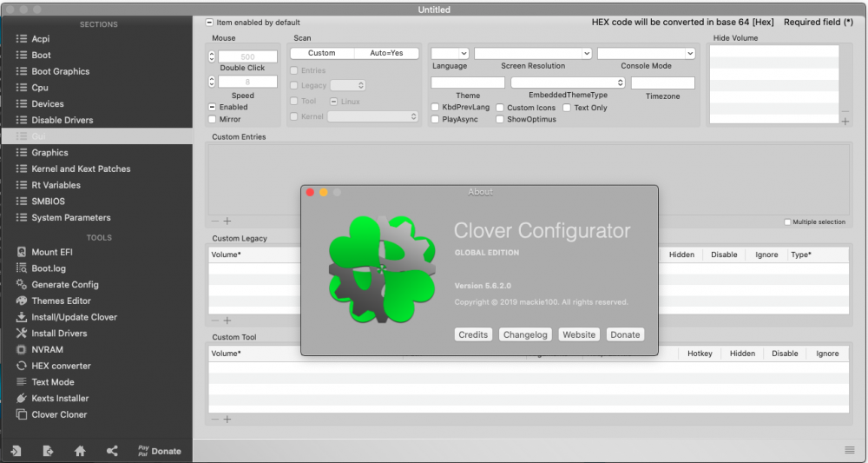Enable the PlayAsync checkbox
Screen dimensions: 868x463
435,119
